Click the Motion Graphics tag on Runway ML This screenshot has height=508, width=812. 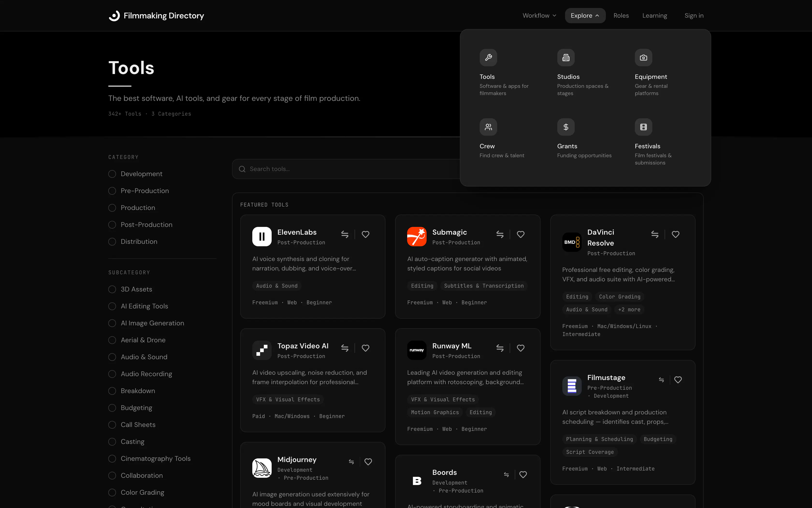[x=435, y=412]
